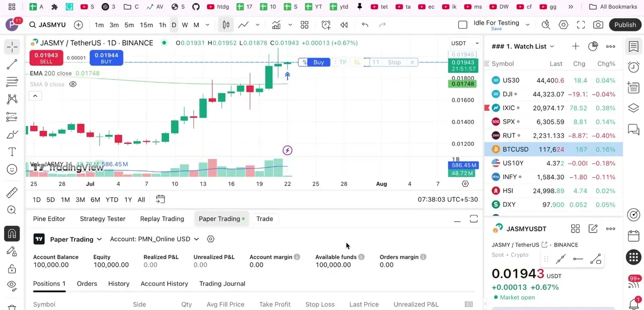Image resolution: width=644 pixels, height=310 pixels.
Task: Open the patterns drawing tool
Action: (12, 100)
